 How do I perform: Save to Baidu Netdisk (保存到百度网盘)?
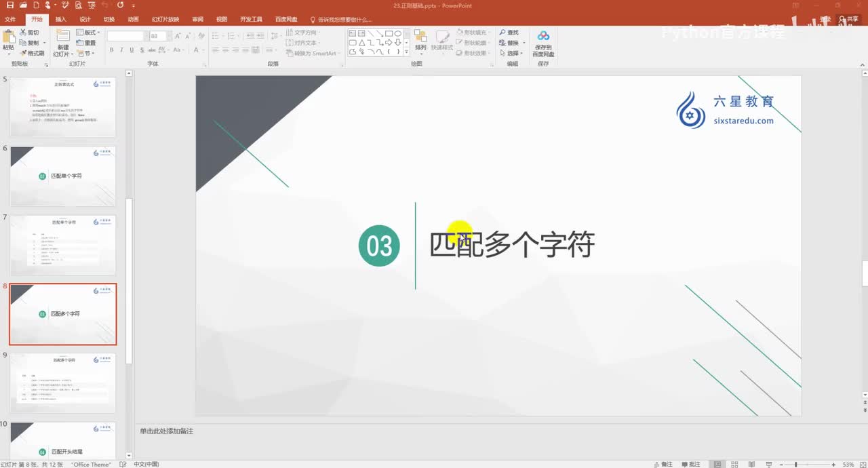coord(543,43)
